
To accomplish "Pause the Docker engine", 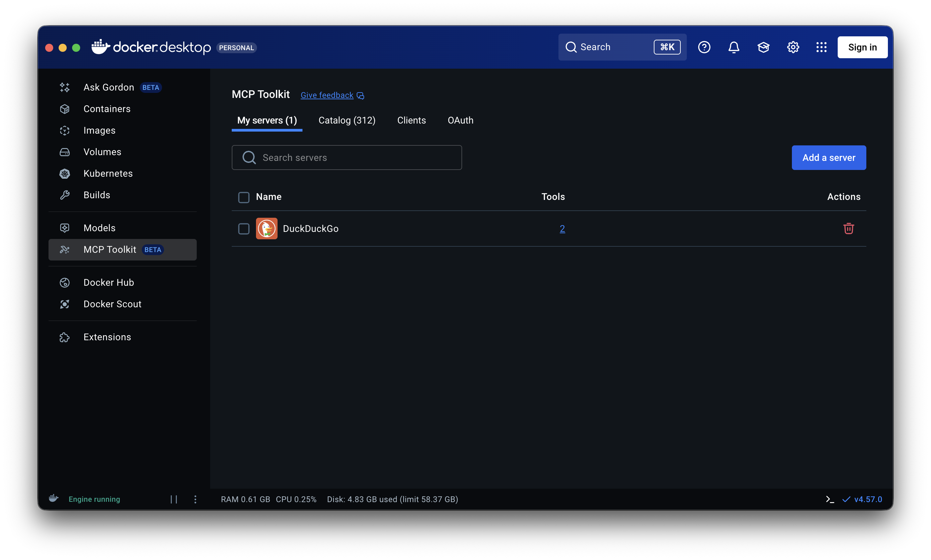I will 174,499.
